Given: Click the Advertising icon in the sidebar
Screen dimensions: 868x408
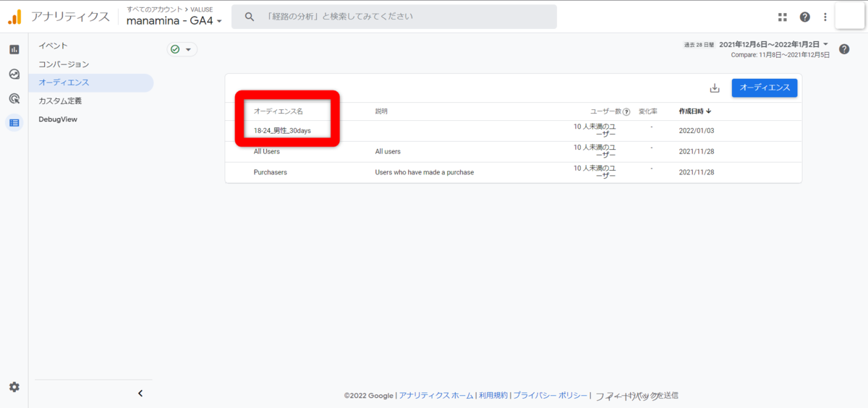Looking at the screenshot, I should point(14,98).
